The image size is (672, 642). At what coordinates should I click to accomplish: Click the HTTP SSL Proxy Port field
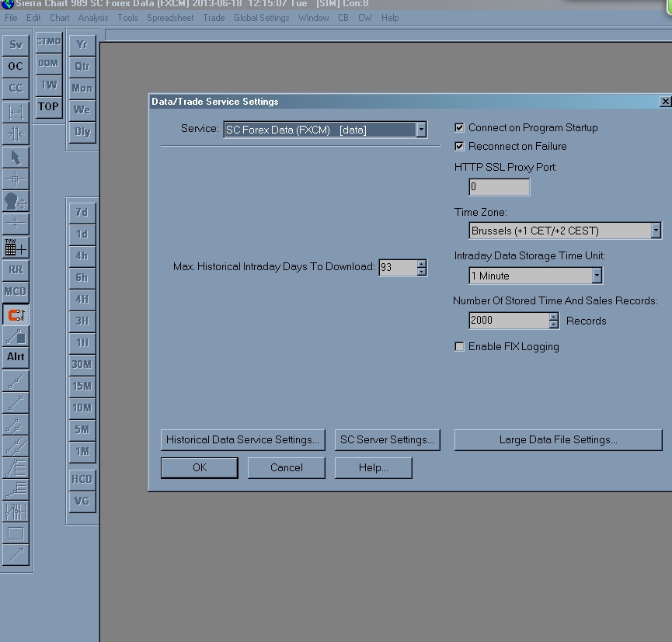[x=500, y=187]
